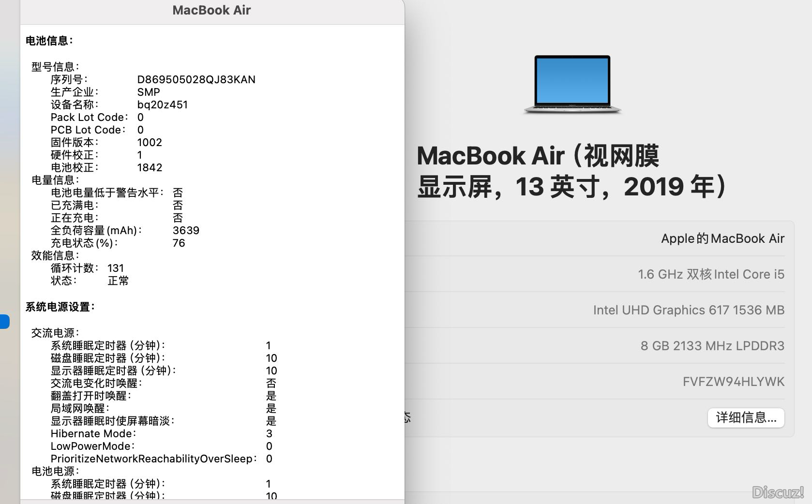Click the 型号信息 section label
The width and height of the screenshot is (812, 504).
pos(55,67)
